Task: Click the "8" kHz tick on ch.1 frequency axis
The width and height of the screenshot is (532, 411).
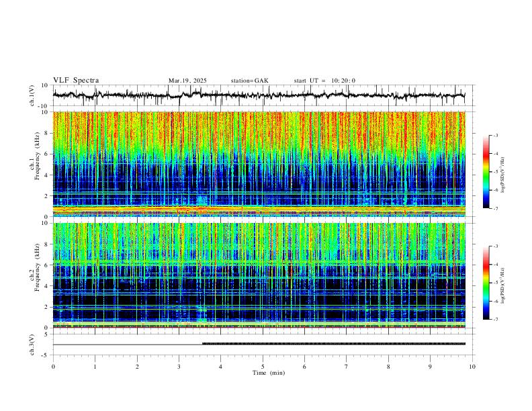Action: [47, 133]
